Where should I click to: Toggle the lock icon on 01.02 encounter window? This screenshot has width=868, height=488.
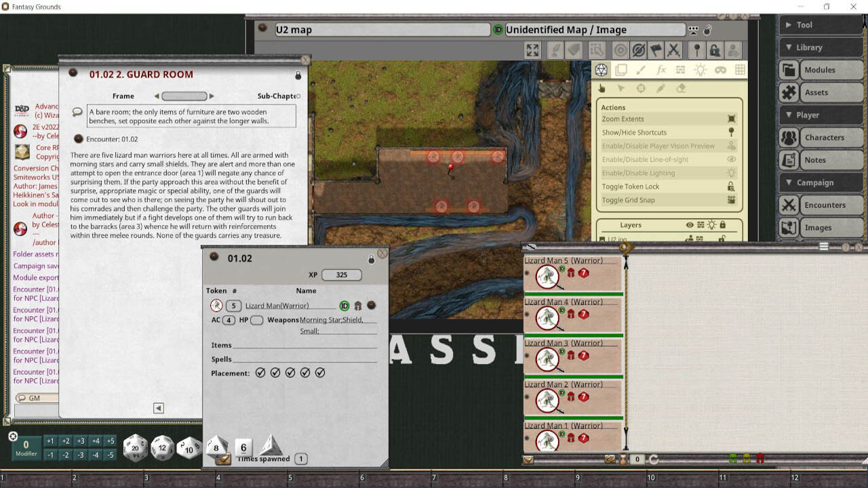coord(371,260)
